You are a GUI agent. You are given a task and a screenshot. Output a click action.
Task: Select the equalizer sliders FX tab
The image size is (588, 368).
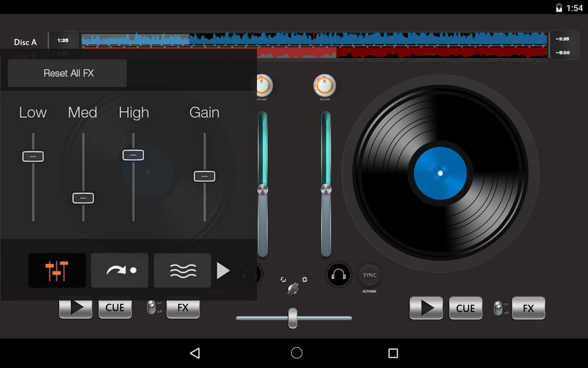pos(57,270)
